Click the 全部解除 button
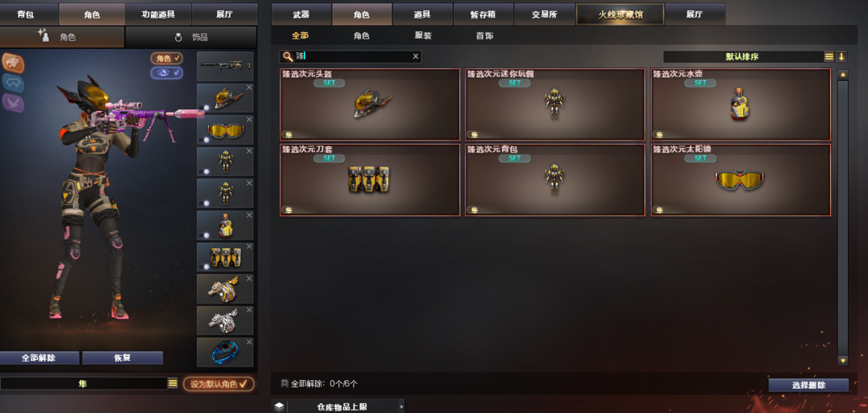This screenshot has height=413, width=868. (39, 358)
